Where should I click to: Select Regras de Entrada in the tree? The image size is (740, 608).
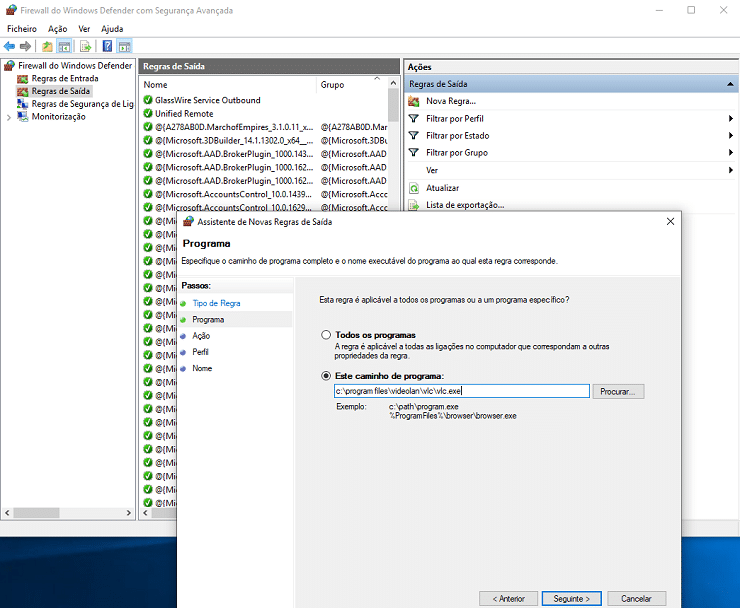pos(65,78)
